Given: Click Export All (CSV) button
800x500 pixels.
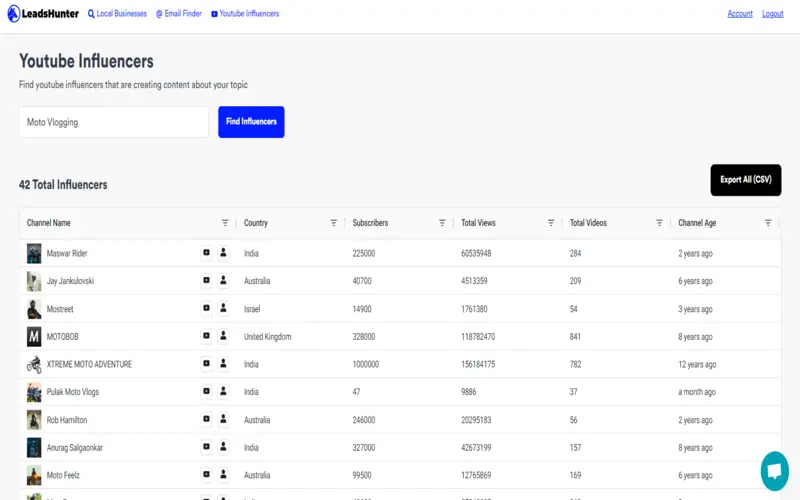Looking at the screenshot, I should 745,180.
